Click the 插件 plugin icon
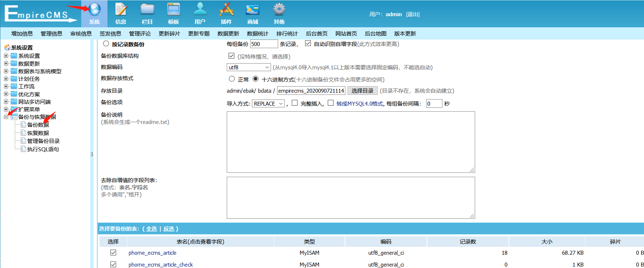The image size is (644, 268). click(x=226, y=10)
